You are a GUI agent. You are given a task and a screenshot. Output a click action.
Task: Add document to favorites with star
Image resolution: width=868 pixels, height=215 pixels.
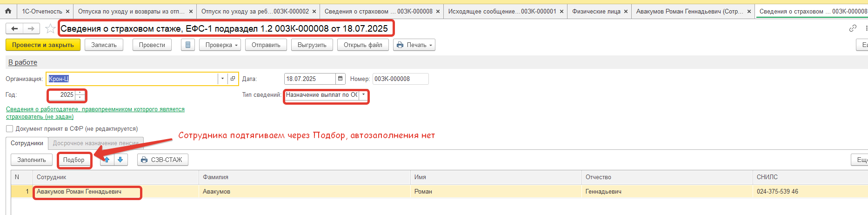50,29
